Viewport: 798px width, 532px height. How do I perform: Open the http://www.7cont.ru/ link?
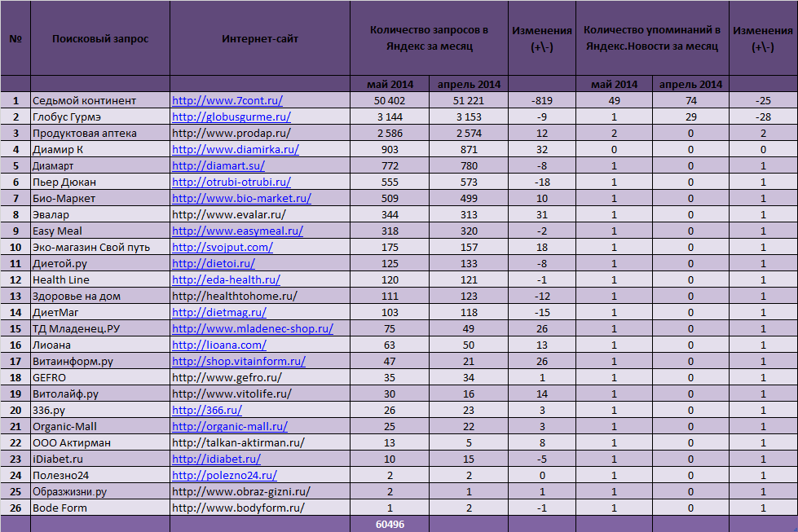(227, 101)
